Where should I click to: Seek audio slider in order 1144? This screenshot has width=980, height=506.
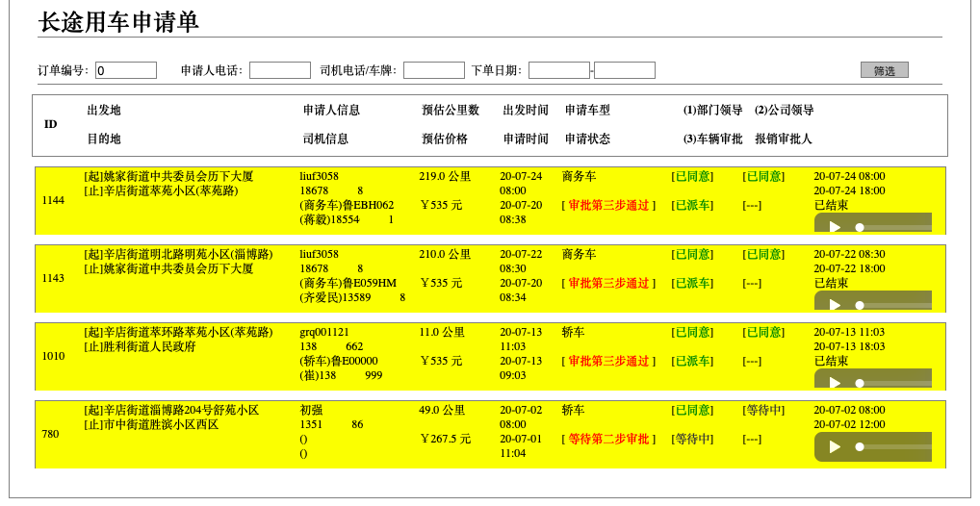(893, 227)
